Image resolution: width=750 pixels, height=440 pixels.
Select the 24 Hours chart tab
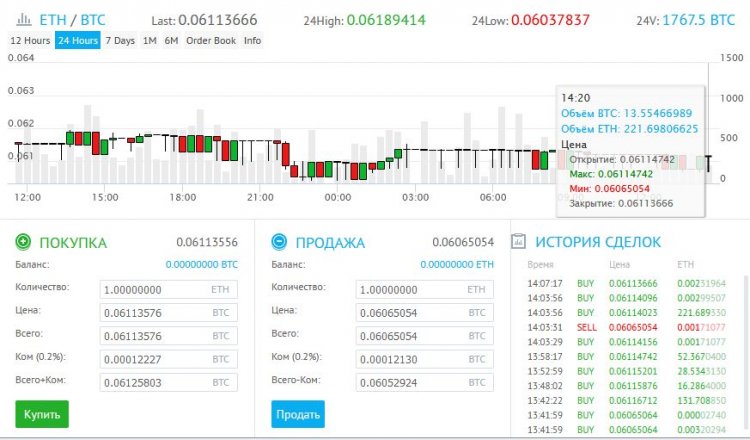(x=77, y=41)
